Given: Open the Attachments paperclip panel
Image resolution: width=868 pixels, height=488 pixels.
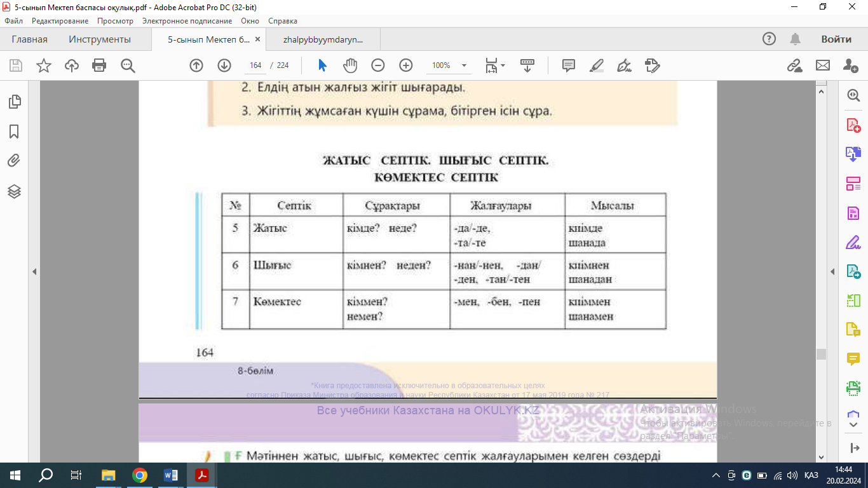Looking at the screenshot, I should pyautogui.click(x=14, y=161).
